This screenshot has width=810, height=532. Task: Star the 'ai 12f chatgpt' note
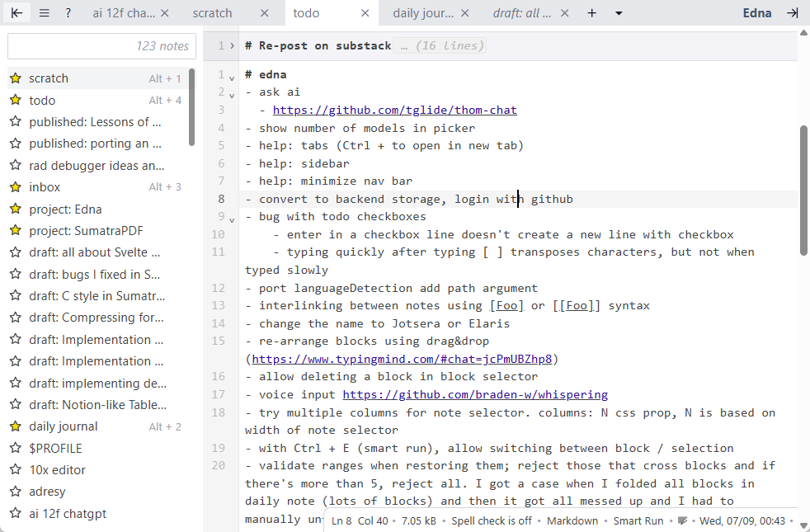16,513
